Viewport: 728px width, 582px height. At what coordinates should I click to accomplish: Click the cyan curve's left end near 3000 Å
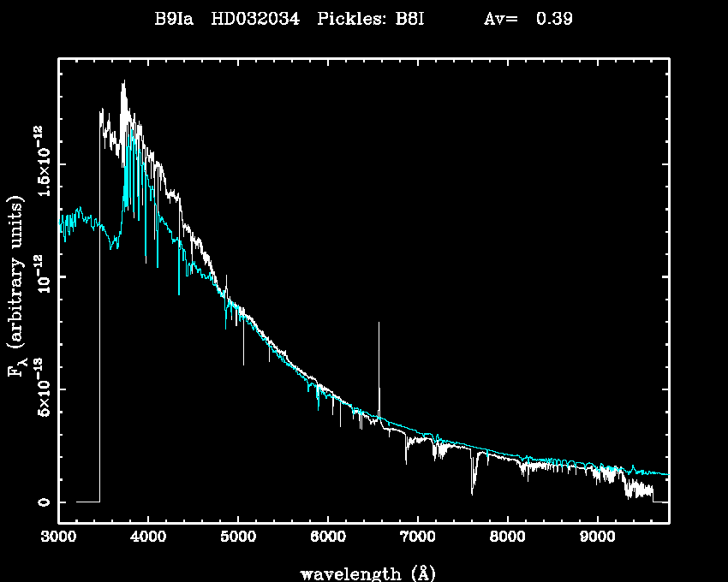[x=62, y=225]
